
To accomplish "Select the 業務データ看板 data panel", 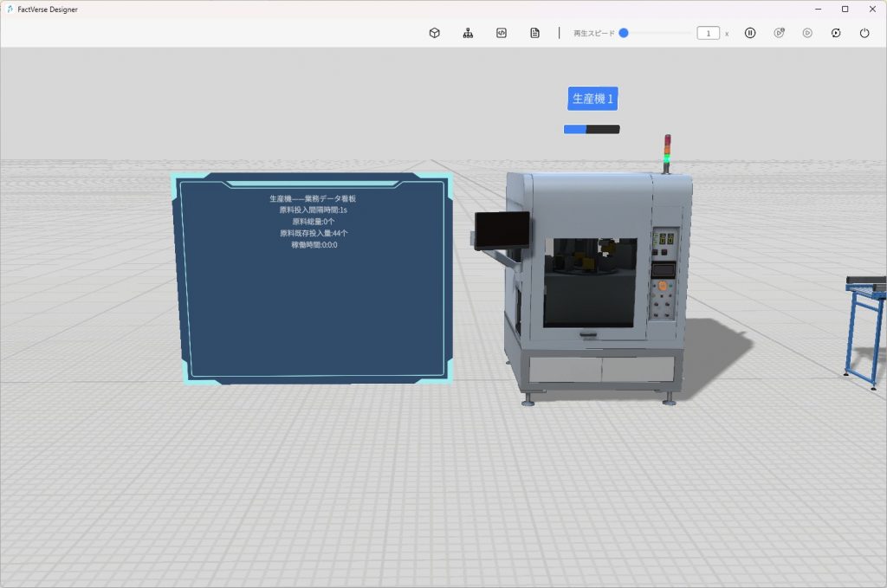I will pos(313,277).
